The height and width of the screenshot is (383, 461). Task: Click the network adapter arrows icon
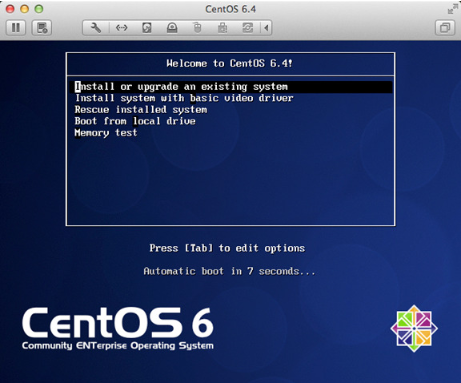(x=121, y=28)
